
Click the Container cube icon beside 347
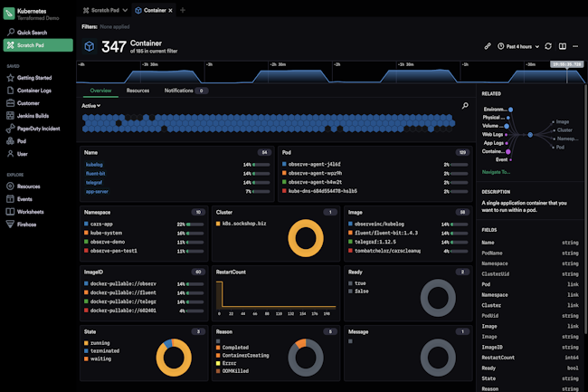coord(90,45)
